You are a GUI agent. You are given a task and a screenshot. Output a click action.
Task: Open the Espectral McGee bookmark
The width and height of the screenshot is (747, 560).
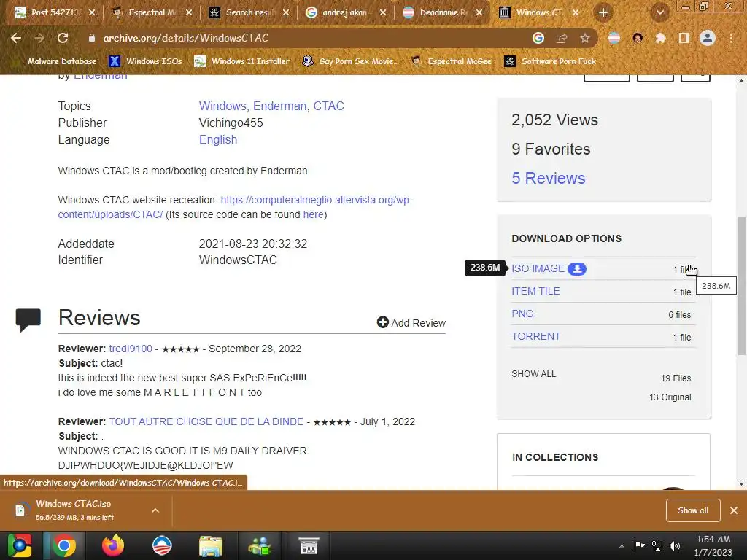pos(452,61)
